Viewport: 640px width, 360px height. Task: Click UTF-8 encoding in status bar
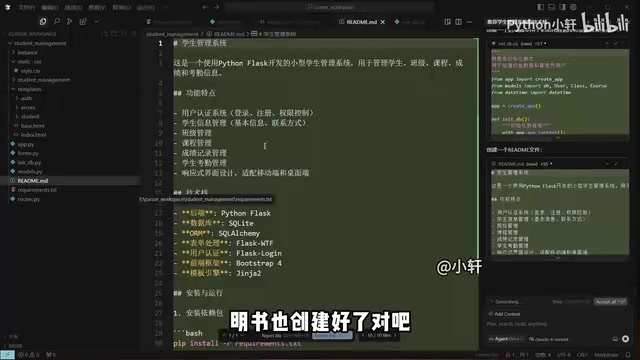tap(564, 355)
